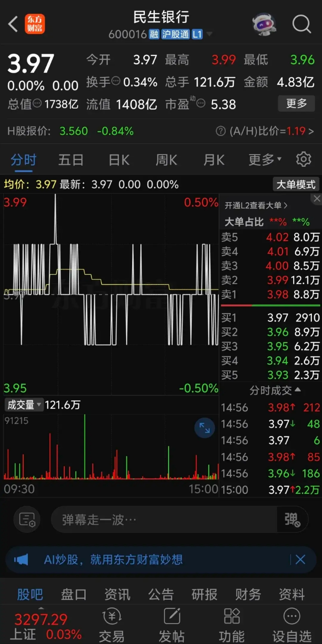Image resolution: width=322 pixels, height=644 pixels.
Task: Expand the stock title dropdown triangle
Action: tap(209, 34)
